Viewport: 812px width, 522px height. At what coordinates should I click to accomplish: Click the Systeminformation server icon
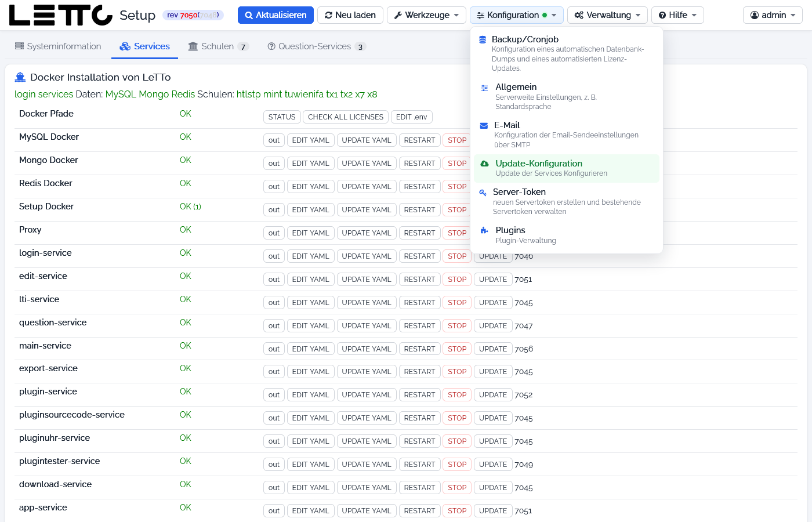click(19, 46)
